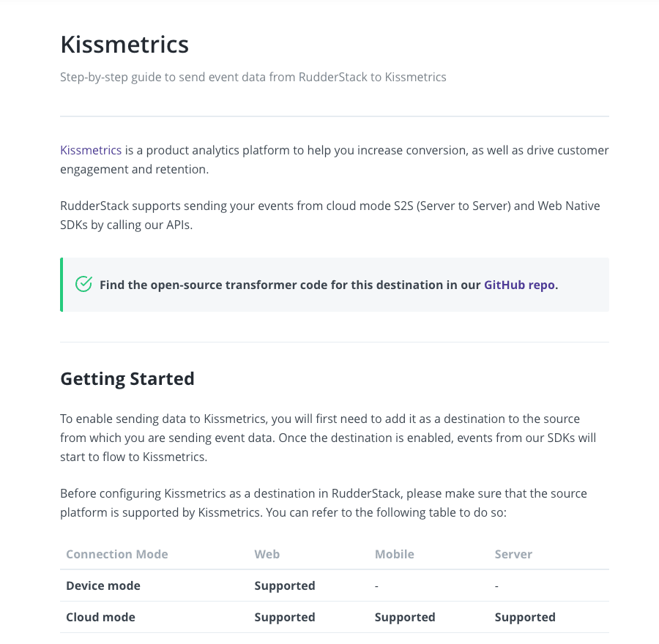Viewport: 659px width, 644px height.
Task: Click the Getting Started section heading
Action: [x=127, y=379]
